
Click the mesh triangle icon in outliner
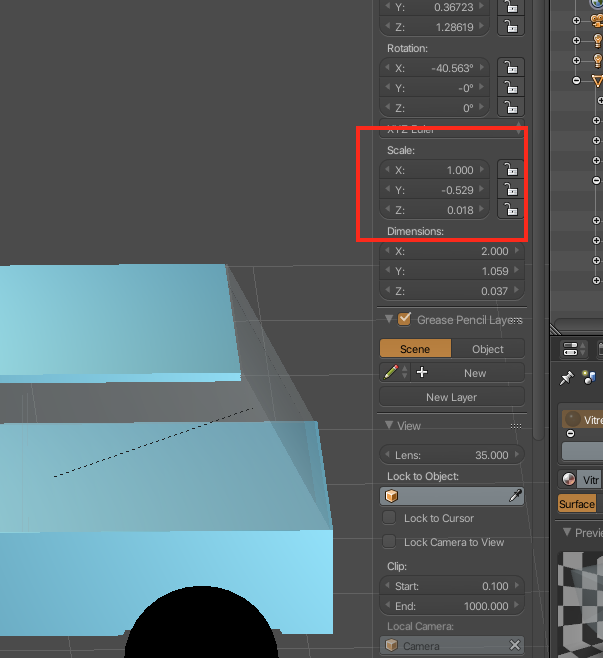(x=598, y=80)
